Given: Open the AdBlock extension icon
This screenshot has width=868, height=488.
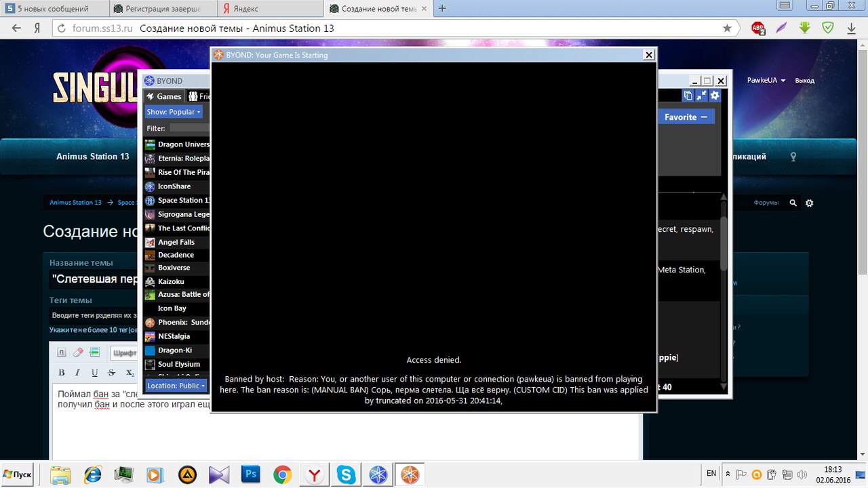Looking at the screenshot, I should 758,28.
